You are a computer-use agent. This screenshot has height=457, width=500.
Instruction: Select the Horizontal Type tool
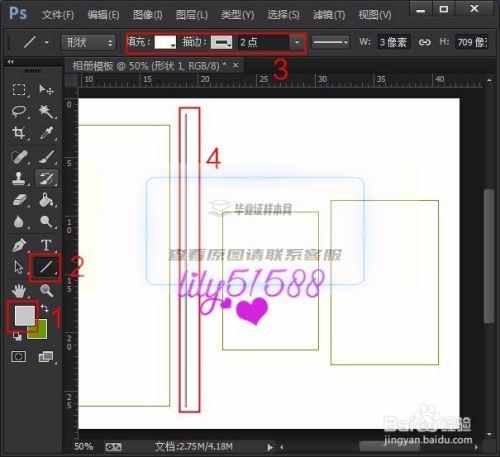click(x=46, y=245)
